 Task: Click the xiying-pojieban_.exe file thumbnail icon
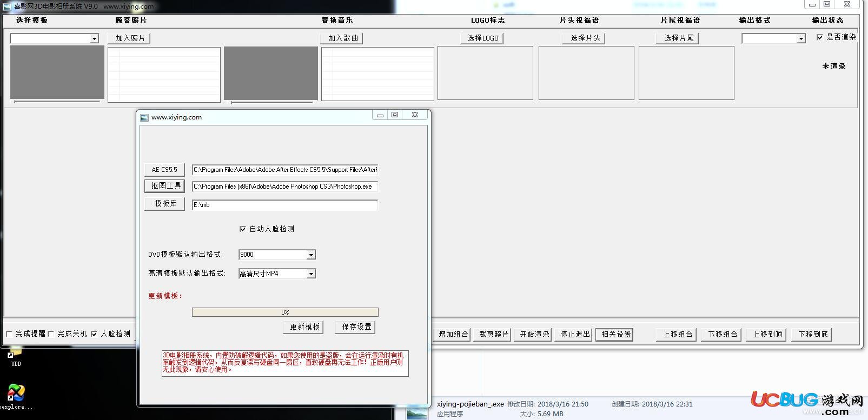click(417, 412)
